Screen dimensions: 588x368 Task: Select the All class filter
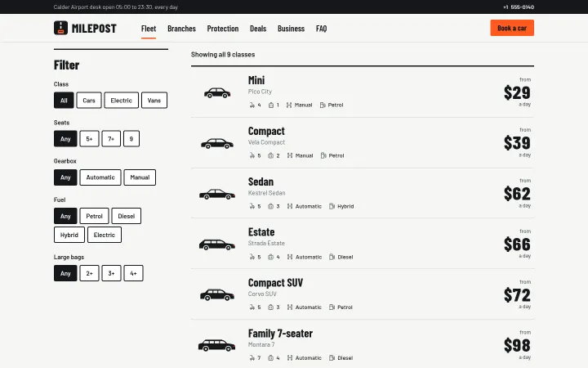pos(64,101)
